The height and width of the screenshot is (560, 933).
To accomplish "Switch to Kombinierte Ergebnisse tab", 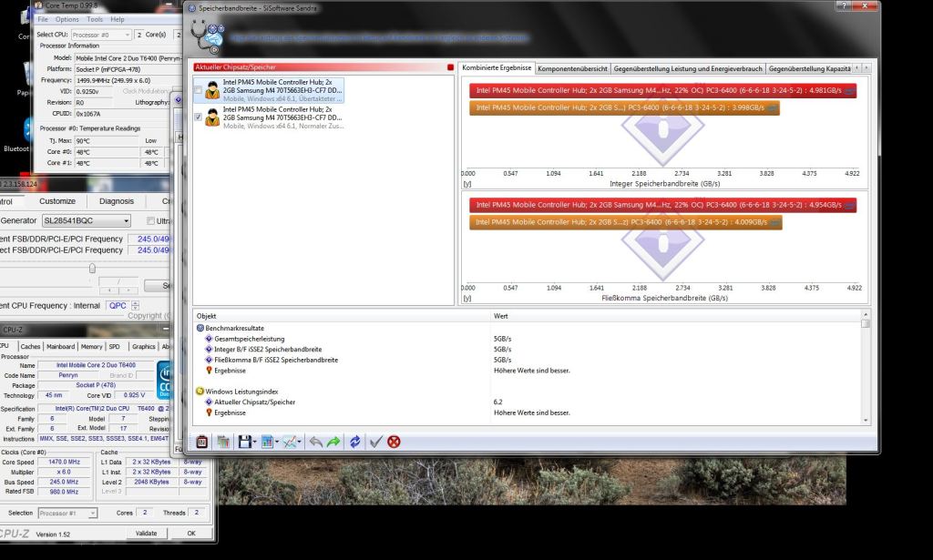I will 497,67.
